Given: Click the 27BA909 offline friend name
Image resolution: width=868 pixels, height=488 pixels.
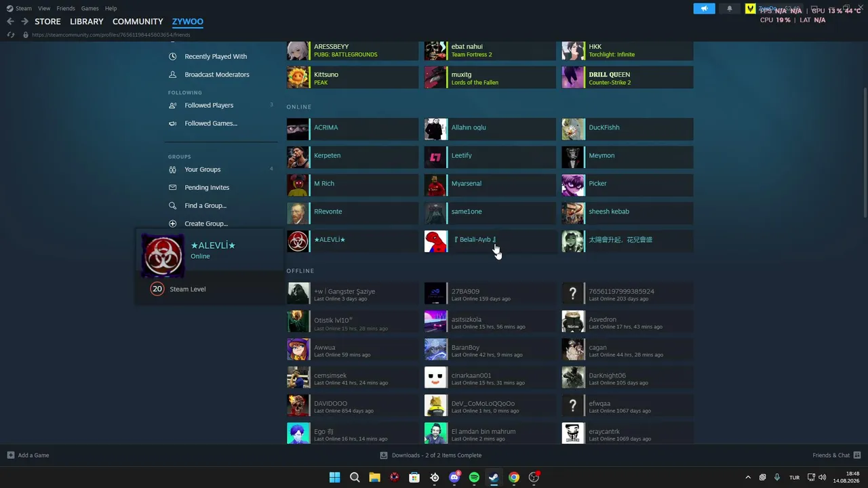Looking at the screenshot, I should click(465, 291).
